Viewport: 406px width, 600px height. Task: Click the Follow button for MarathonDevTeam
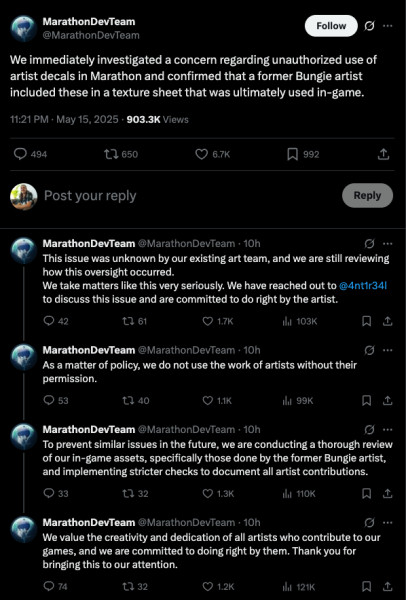[x=331, y=26]
